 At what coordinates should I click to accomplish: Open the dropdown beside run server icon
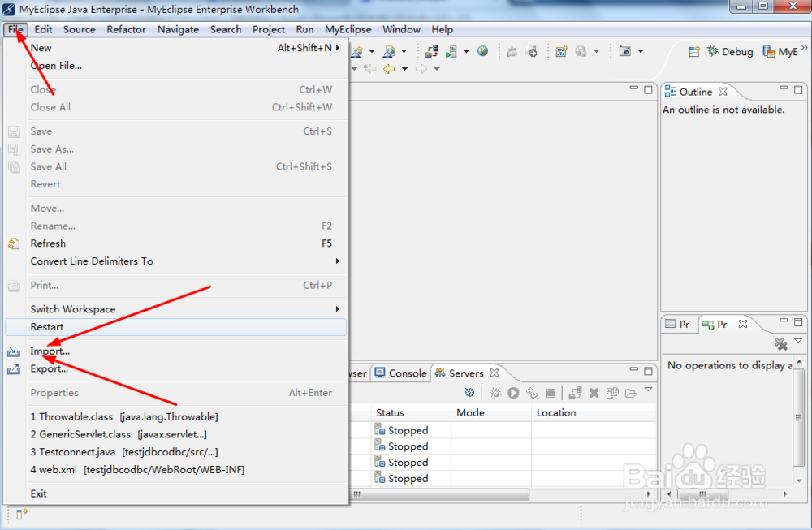[466, 51]
